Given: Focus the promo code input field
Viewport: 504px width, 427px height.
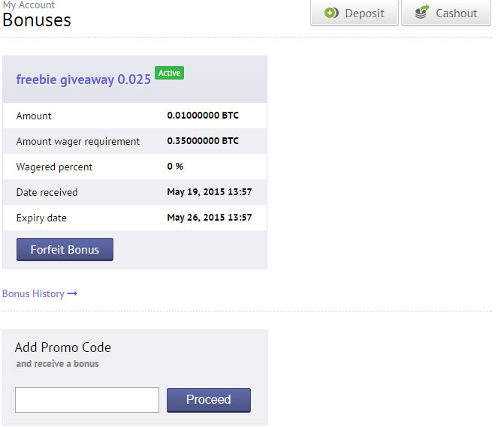Looking at the screenshot, I should 87,400.
